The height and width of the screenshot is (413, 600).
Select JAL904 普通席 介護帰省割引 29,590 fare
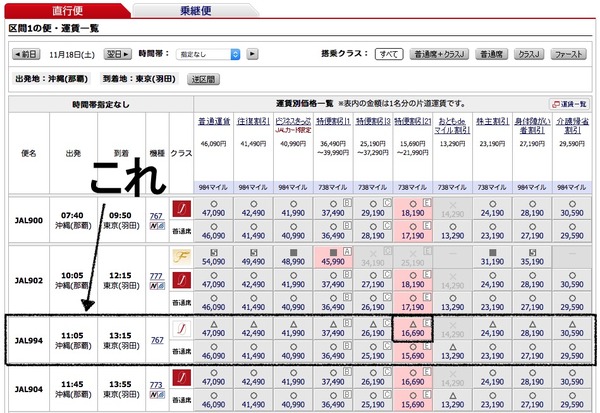tap(572, 400)
